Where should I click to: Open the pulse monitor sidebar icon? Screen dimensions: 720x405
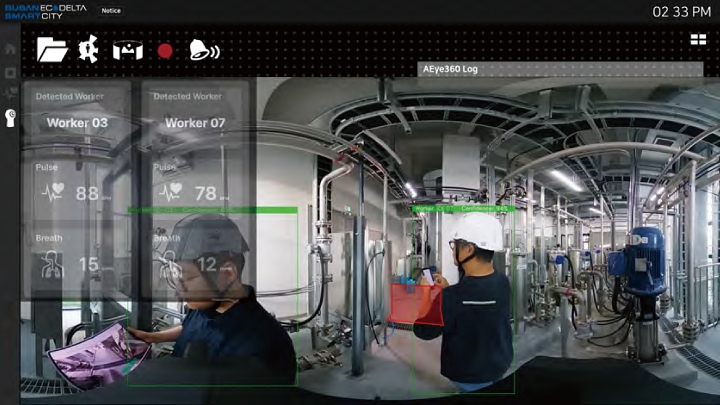pos(11,95)
